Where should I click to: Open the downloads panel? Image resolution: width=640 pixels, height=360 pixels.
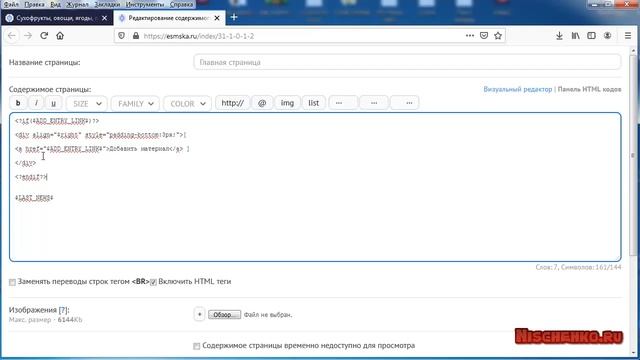(x=559, y=36)
